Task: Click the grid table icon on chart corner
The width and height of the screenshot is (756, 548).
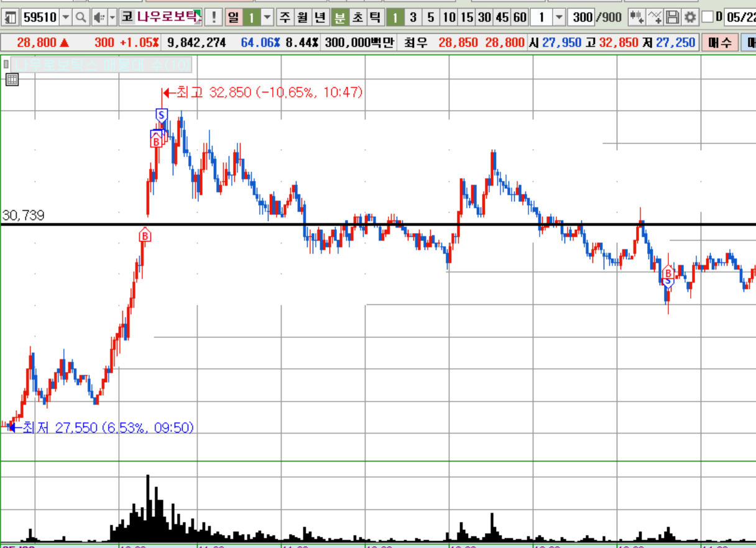Action: pos(12,79)
